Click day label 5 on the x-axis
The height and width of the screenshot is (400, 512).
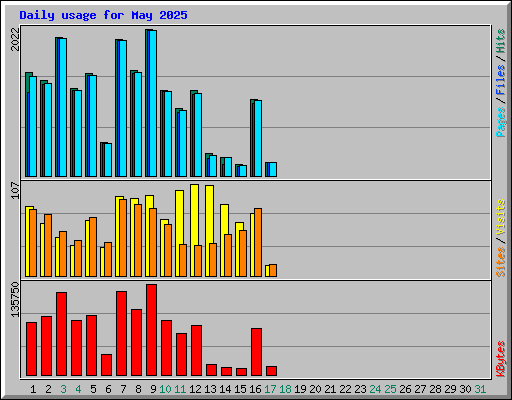[x=93, y=389]
